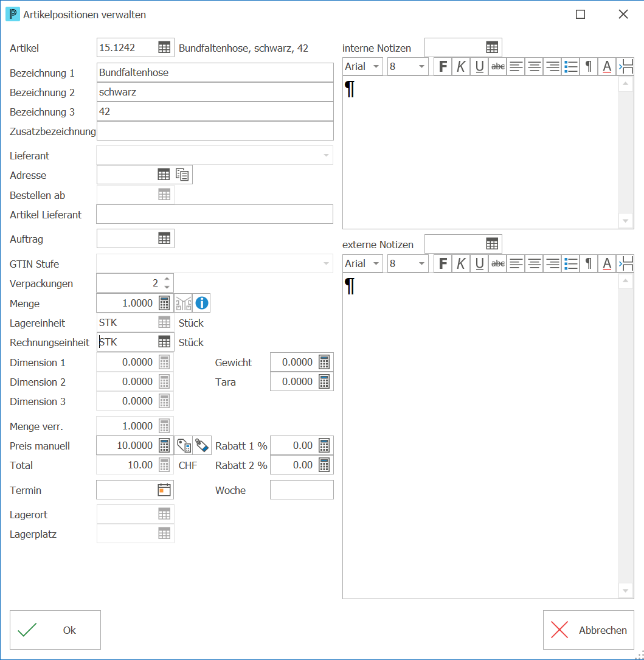The image size is (644, 660).
Task: Open font color picker in interne Notizen toolbar
Action: tap(607, 66)
